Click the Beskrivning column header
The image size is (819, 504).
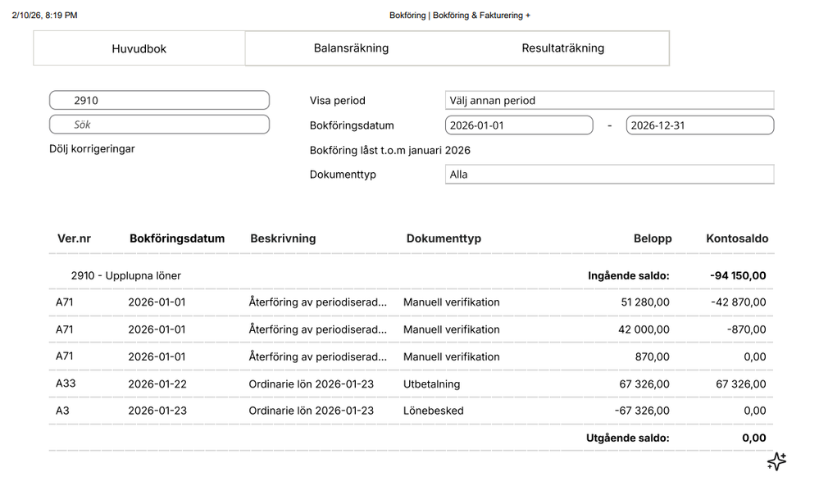(283, 238)
